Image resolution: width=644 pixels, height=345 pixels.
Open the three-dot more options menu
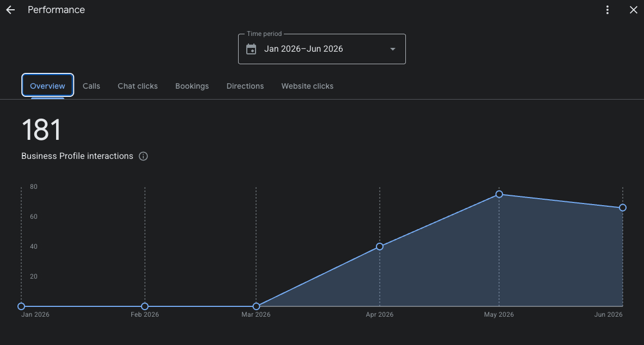click(607, 10)
